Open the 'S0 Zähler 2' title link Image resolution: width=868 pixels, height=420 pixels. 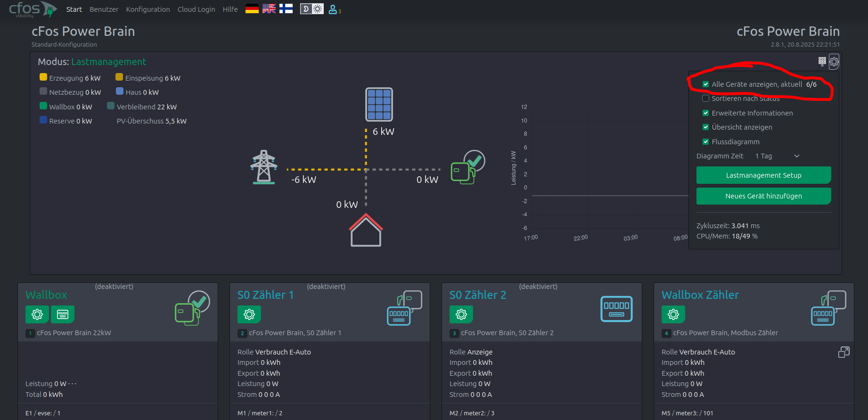[478, 295]
